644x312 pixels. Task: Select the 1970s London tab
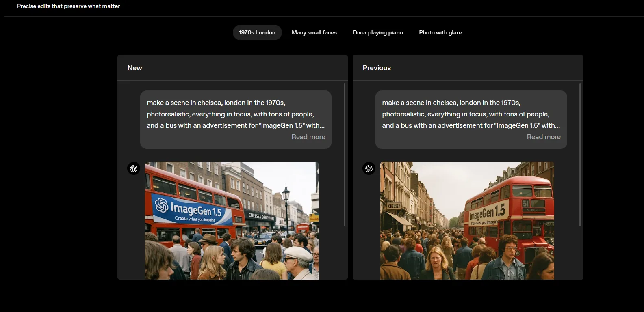[257, 32]
